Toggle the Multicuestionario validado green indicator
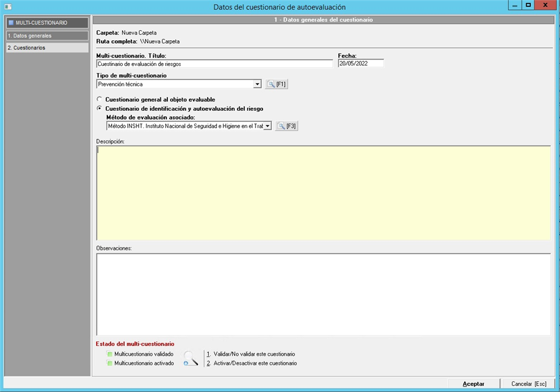This screenshot has width=560, height=392. pyautogui.click(x=109, y=354)
